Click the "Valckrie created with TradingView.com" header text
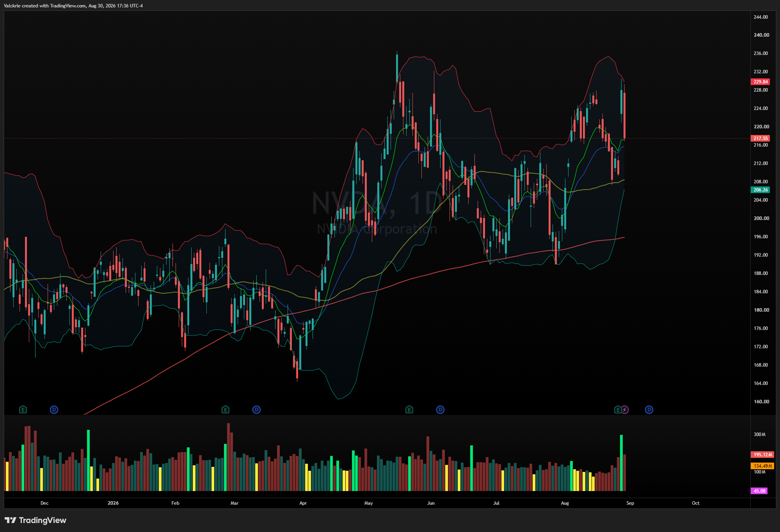 click(x=45, y=6)
